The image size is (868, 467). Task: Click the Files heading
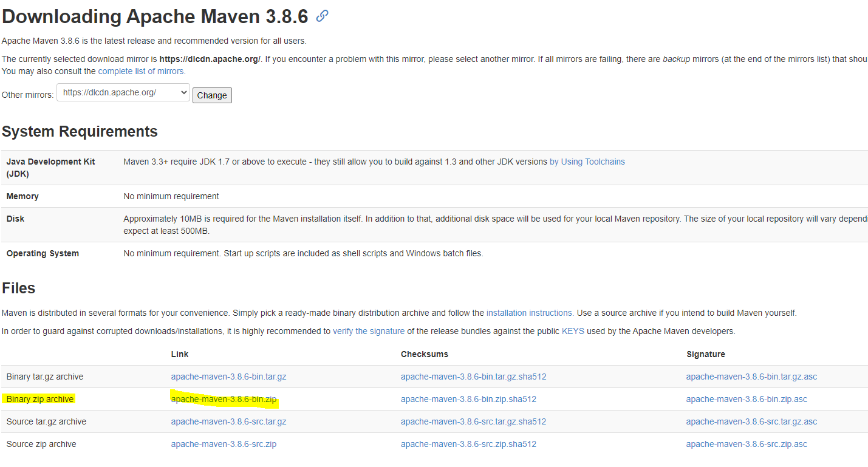(19, 288)
